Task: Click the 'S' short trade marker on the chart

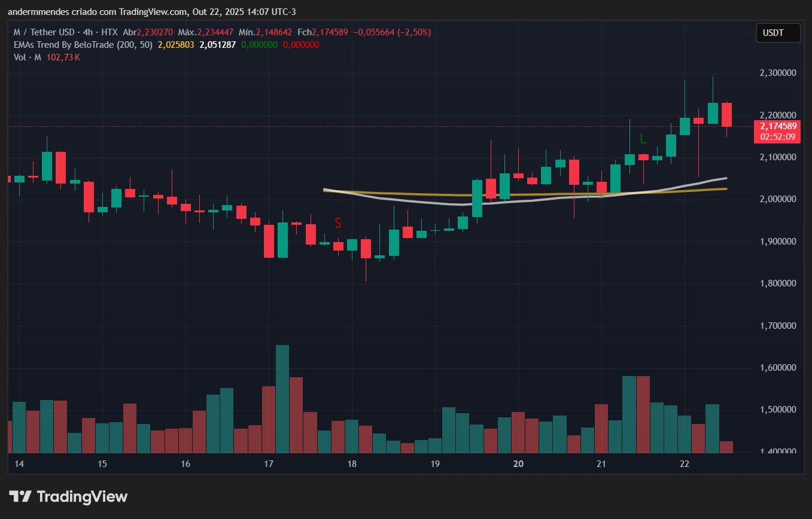Action: [337, 223]
